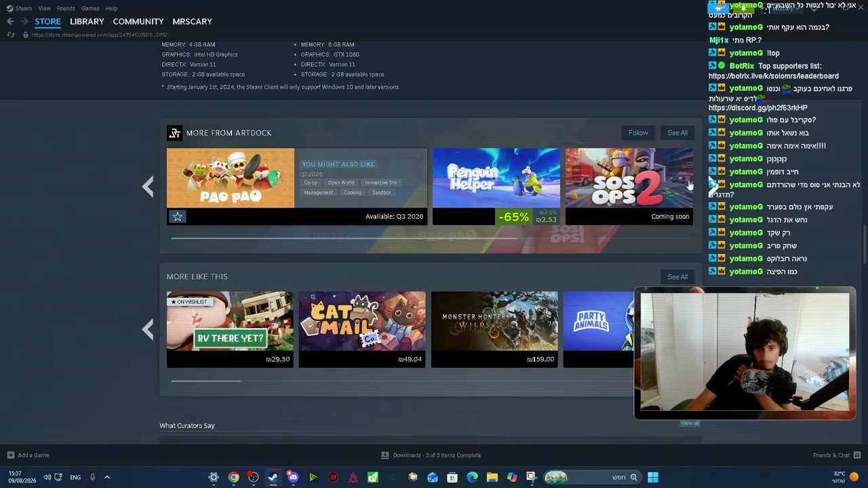
Task: Go forward using the Steam forward arrow
Action: 24,22
